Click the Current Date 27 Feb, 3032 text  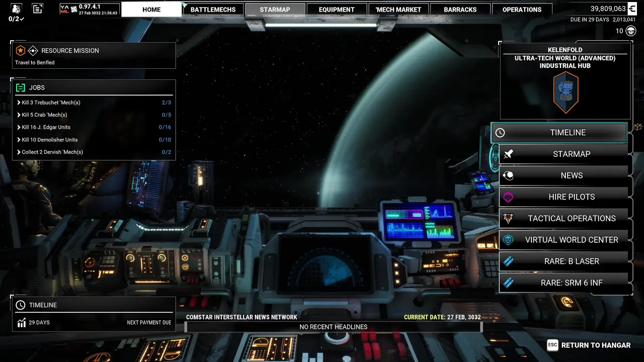(442, 317)
